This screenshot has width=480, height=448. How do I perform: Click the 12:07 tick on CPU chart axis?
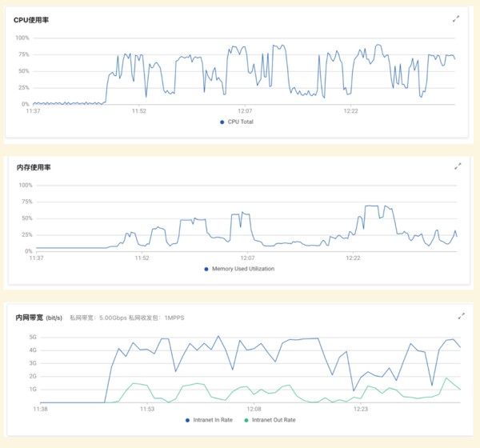(245, 111)
